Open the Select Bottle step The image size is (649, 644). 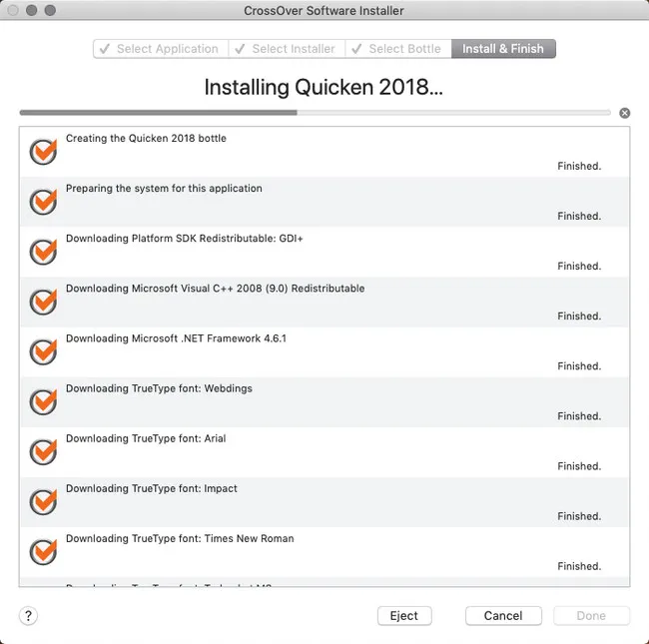[x=397, y=49]
